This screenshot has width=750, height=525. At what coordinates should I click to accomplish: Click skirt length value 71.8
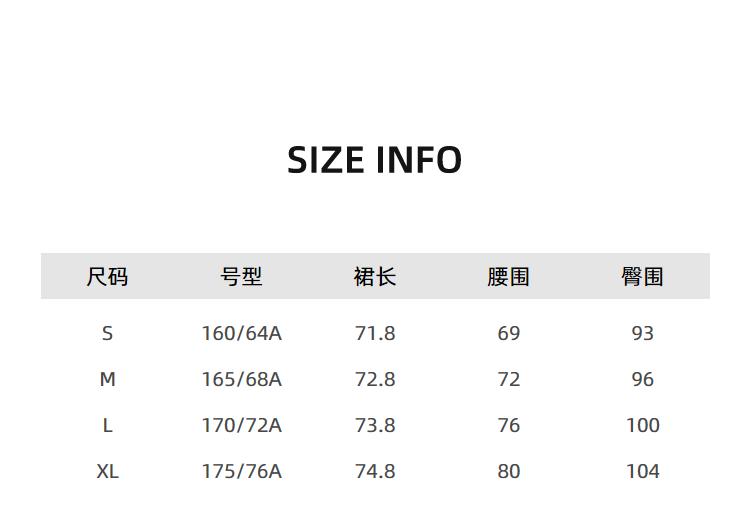[375, 333]
